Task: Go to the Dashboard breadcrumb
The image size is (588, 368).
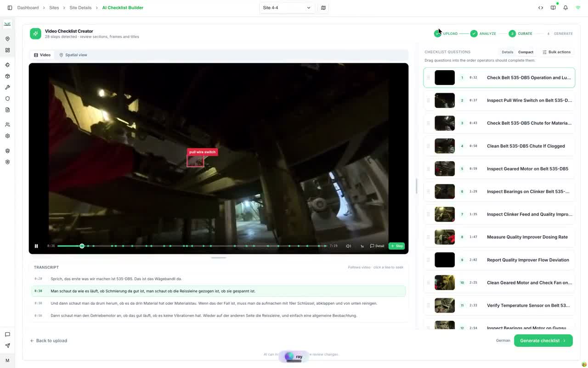Action: coord(28,8)
